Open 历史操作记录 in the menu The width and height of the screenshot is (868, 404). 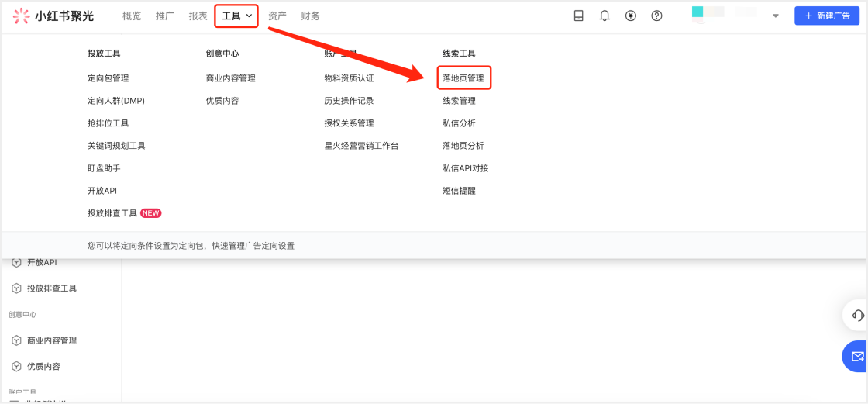[x=350, y=101]
